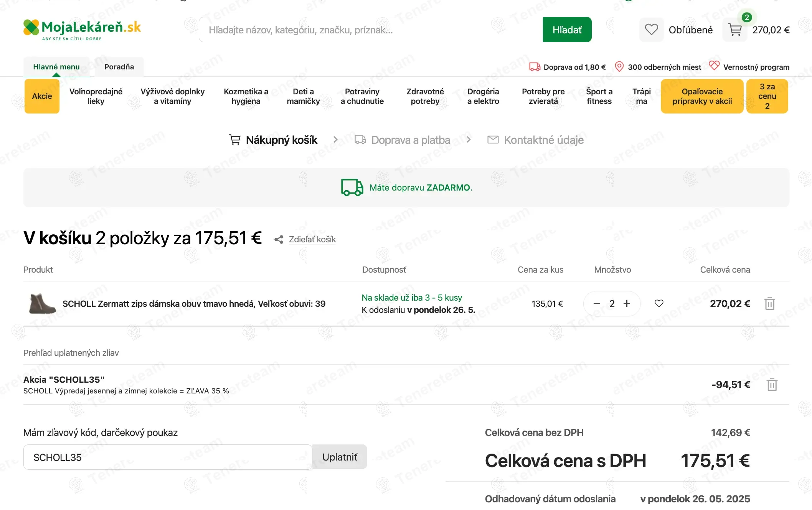Open Drogéria a elektro category
The width and height of the screenshot is (812, 510).
[483, 96]
